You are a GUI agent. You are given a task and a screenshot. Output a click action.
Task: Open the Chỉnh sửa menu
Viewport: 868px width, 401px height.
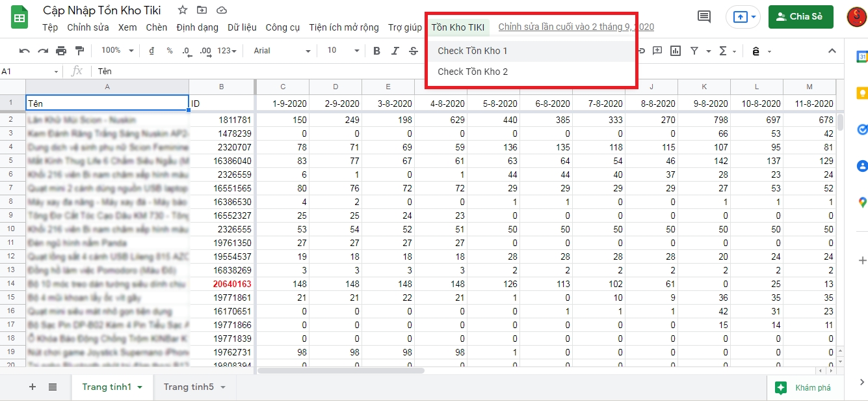click(88, 27)
